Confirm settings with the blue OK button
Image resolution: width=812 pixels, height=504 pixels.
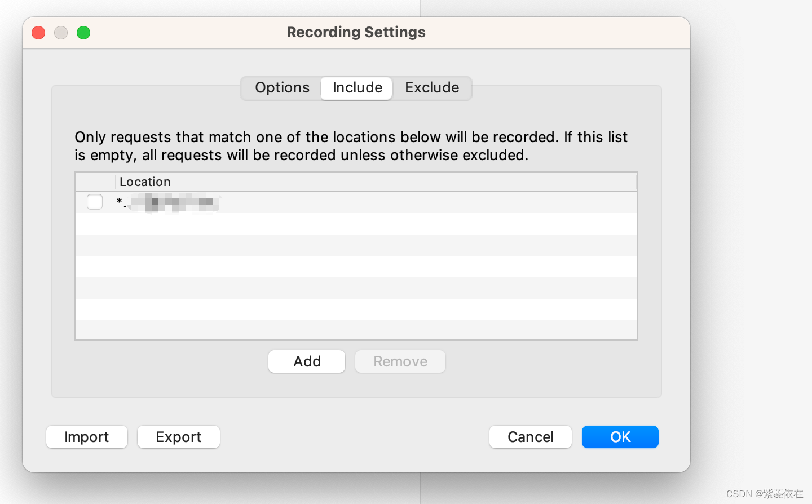620,437
